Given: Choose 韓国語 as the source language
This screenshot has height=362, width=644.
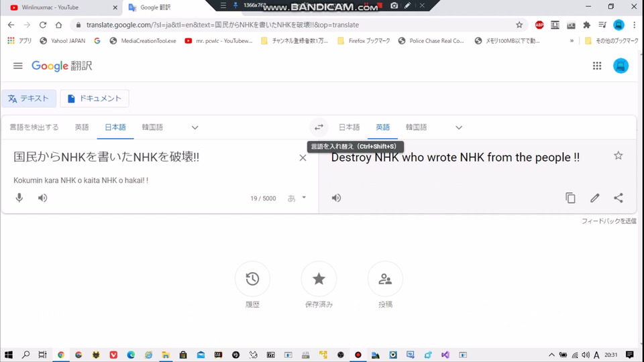Looking at the screenshot, I should tap(152, 127).
